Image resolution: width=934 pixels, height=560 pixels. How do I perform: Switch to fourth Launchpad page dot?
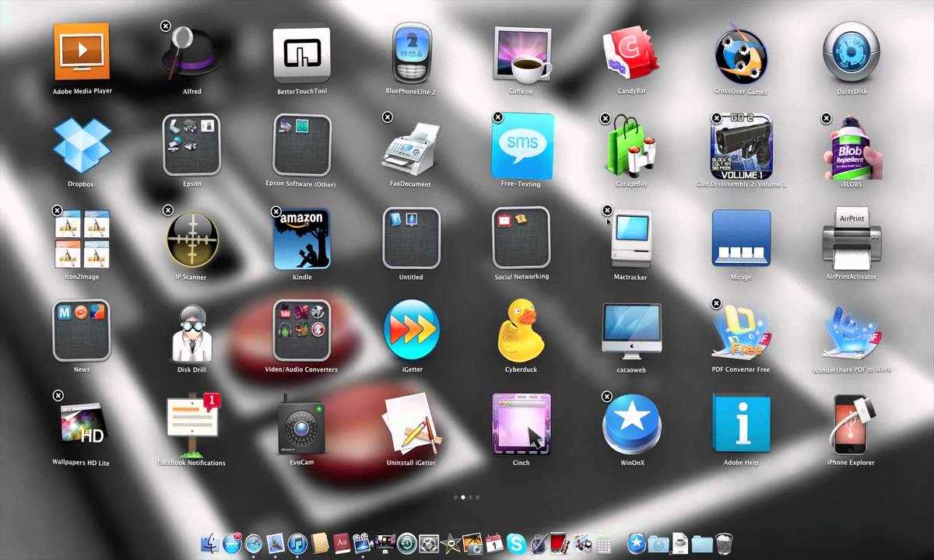(x=477, y=496)
